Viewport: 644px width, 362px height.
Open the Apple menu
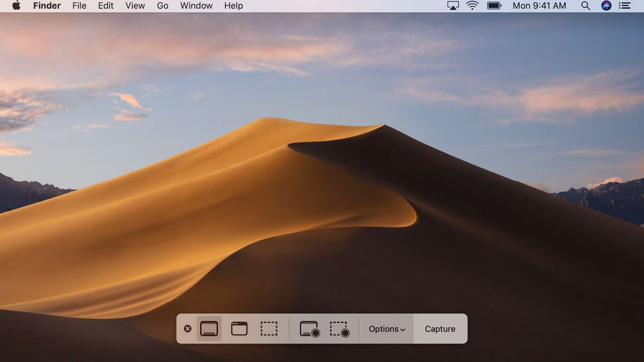tap(16, 6)
